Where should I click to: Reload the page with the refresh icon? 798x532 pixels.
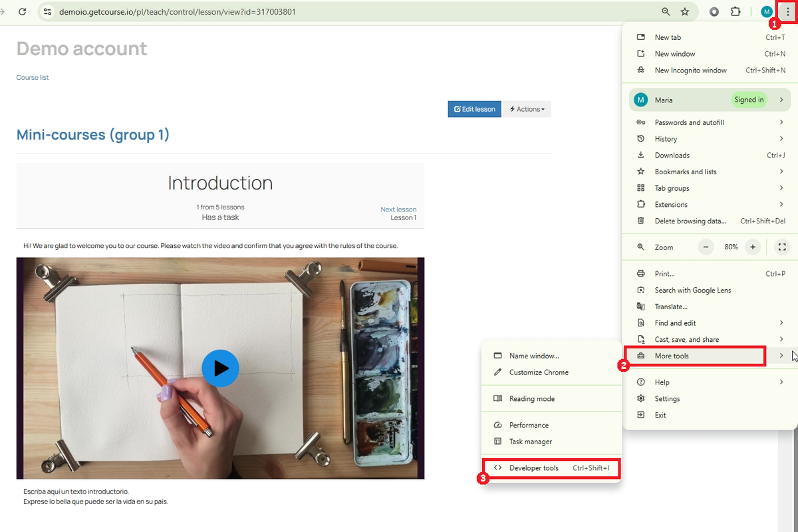22,12
